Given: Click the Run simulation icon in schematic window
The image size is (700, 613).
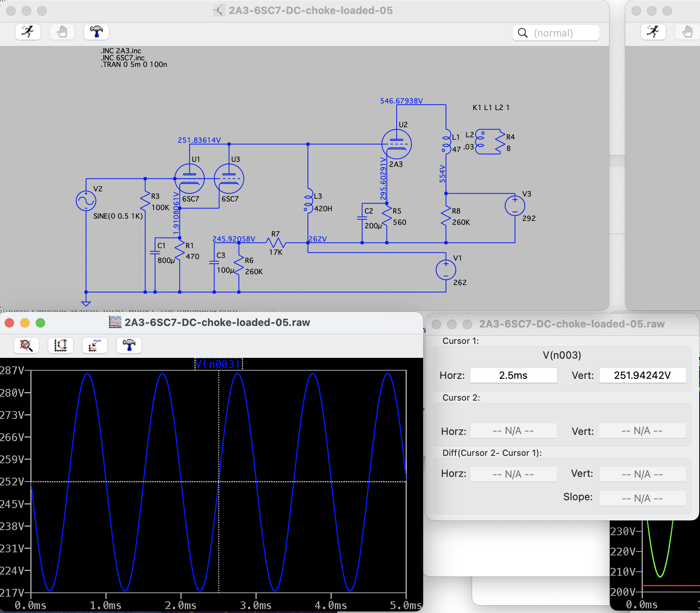Looking at the screenshot, I should coord(28,32).
